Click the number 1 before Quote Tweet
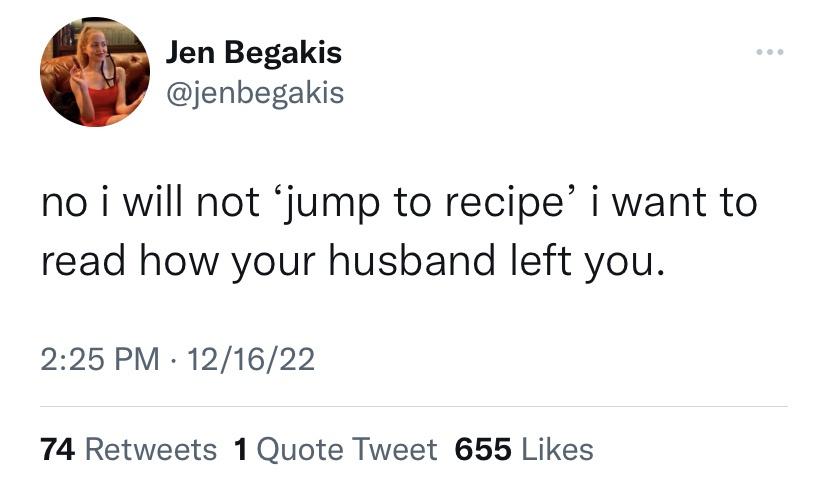The height and width of the screenshot is (488, 828). 240,450
